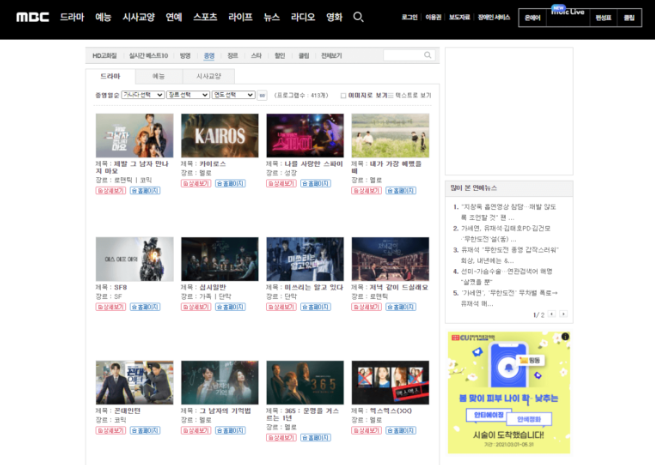Open 영화 in the top menu

(x=334, y=17)
